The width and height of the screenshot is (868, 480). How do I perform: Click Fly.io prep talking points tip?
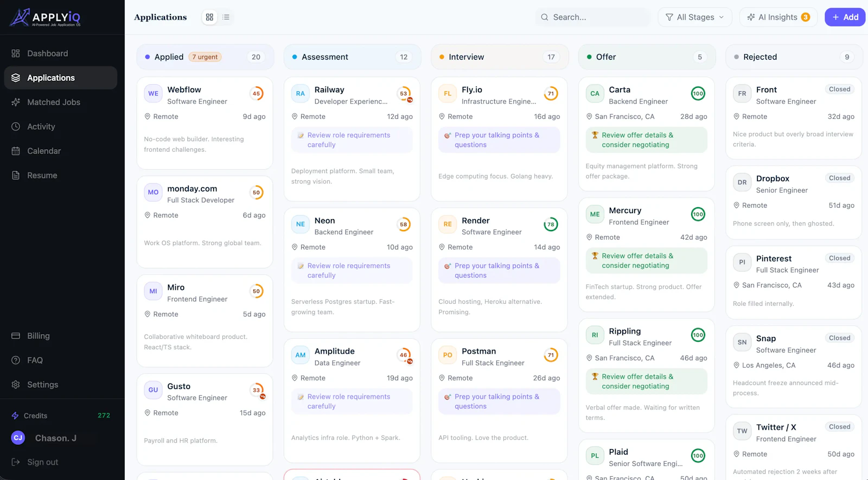[x=499, y=140]
